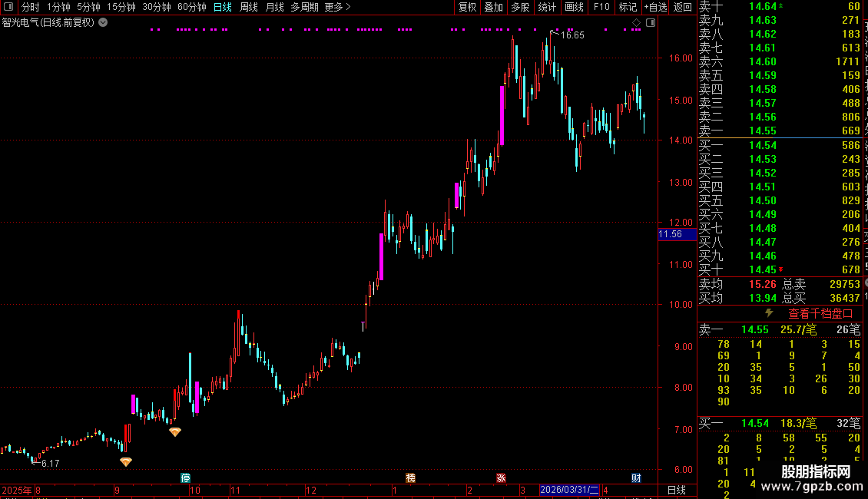Click the 榜 event marker icon
This screenshot has height=499, width=868.
[x=411, y=478]
